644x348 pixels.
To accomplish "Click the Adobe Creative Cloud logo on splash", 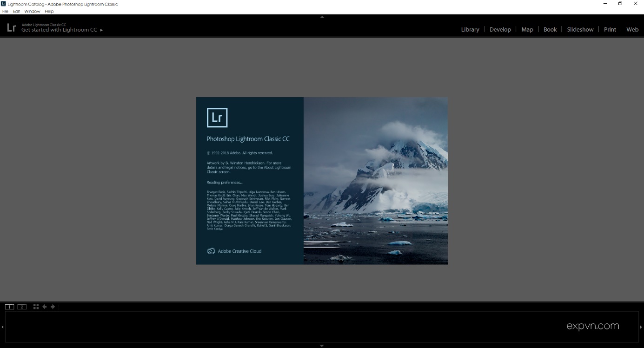I will click(x=211, y=251).
